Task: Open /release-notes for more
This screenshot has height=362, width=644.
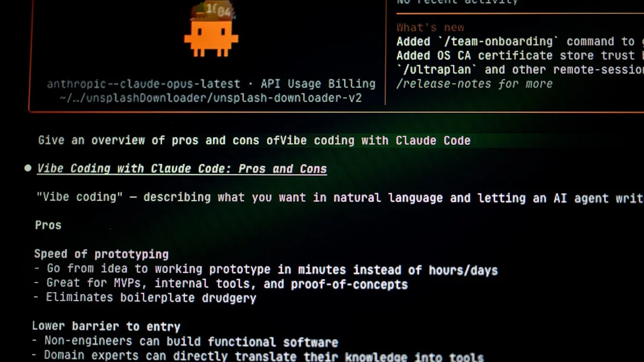Action: 474,84
